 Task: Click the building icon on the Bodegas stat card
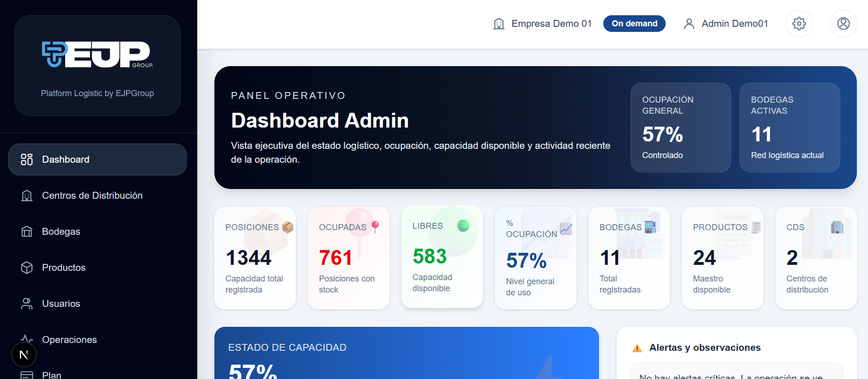[650, 227]
